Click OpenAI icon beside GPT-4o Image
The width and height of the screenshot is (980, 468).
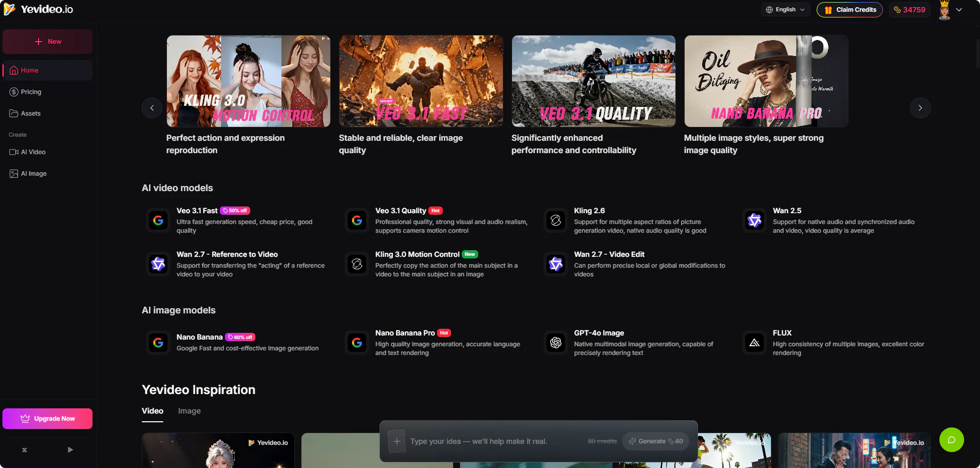pyautogui.click(x=556, y=343)
